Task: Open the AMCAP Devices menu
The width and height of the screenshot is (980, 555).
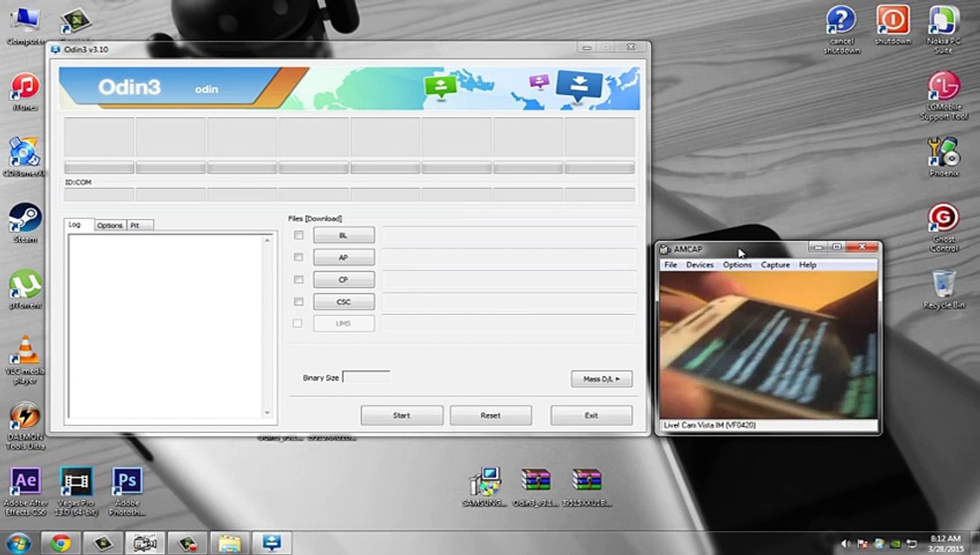Action: tap(700, 264)
